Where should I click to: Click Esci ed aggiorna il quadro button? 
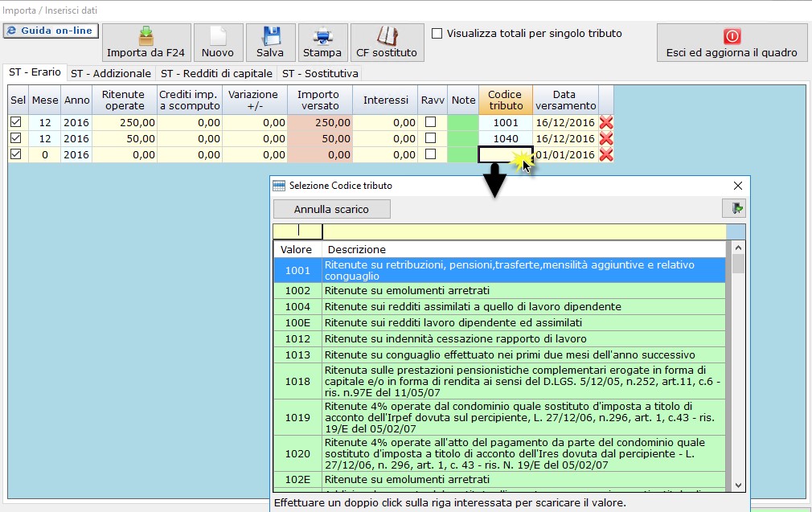point(731,43)
